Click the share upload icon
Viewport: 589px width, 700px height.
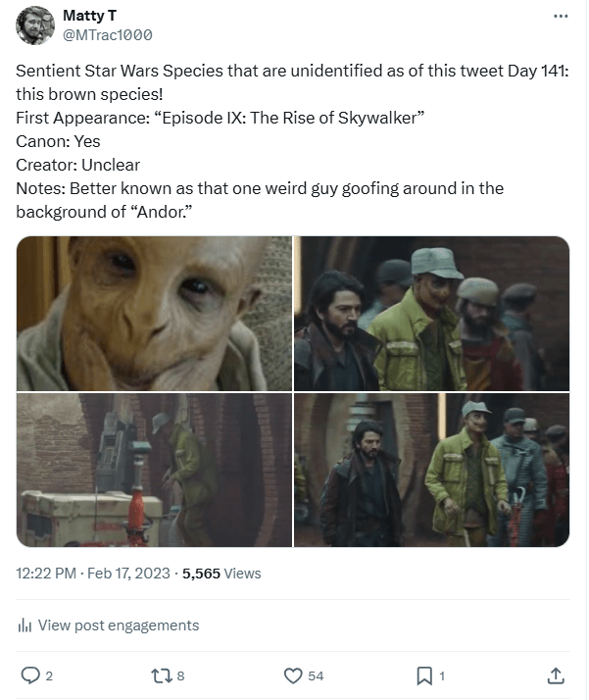point(556,675)
